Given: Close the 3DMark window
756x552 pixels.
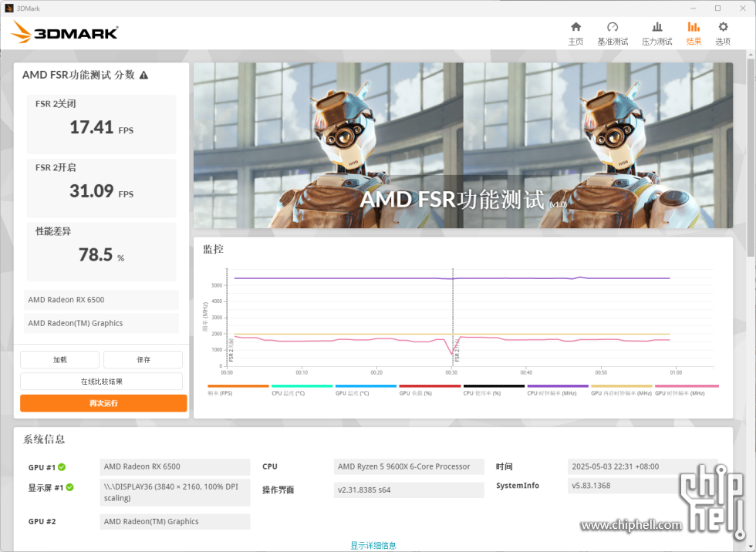Looking at the screenshot, I should (743, 8).
